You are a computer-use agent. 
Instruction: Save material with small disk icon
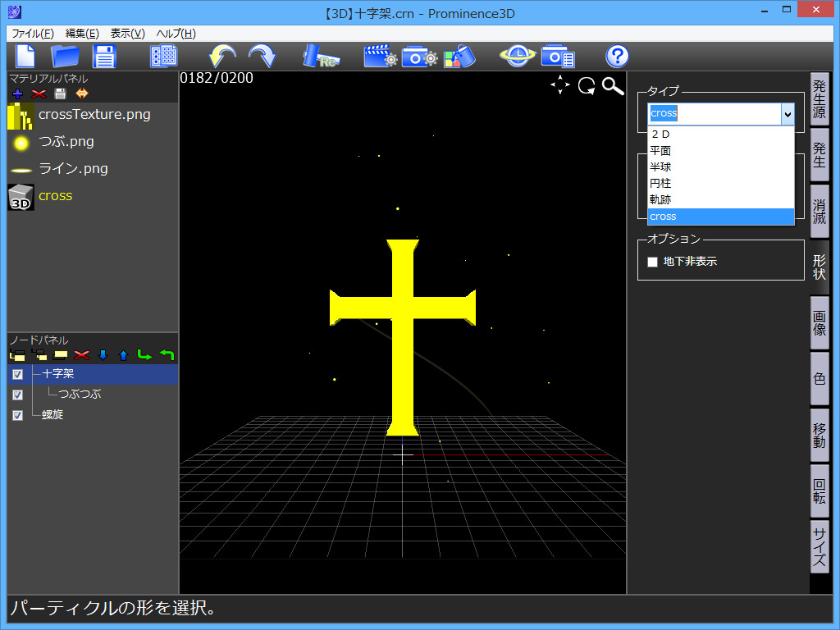tap(61, 94)
